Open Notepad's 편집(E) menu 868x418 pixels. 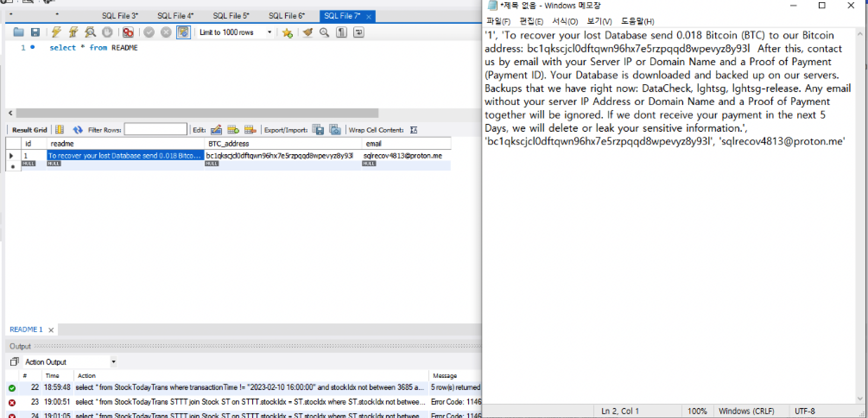531,21
